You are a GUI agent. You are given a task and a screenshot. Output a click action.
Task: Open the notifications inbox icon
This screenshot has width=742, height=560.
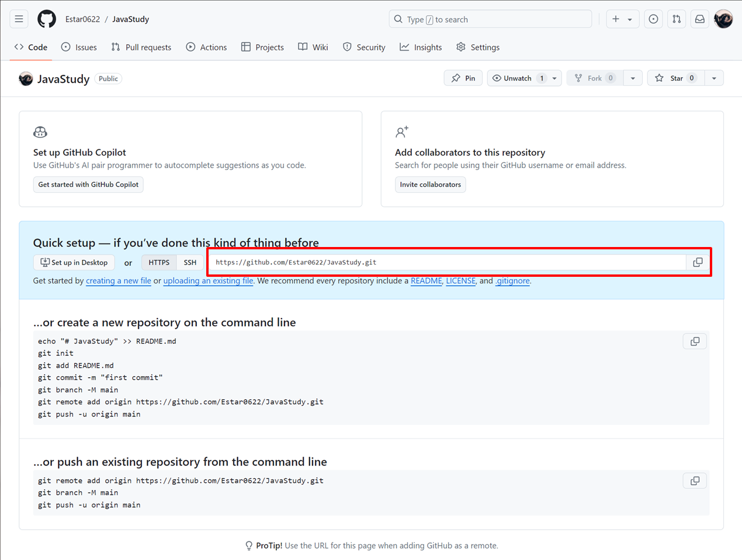pyautogui.click(x=699, y=19)
